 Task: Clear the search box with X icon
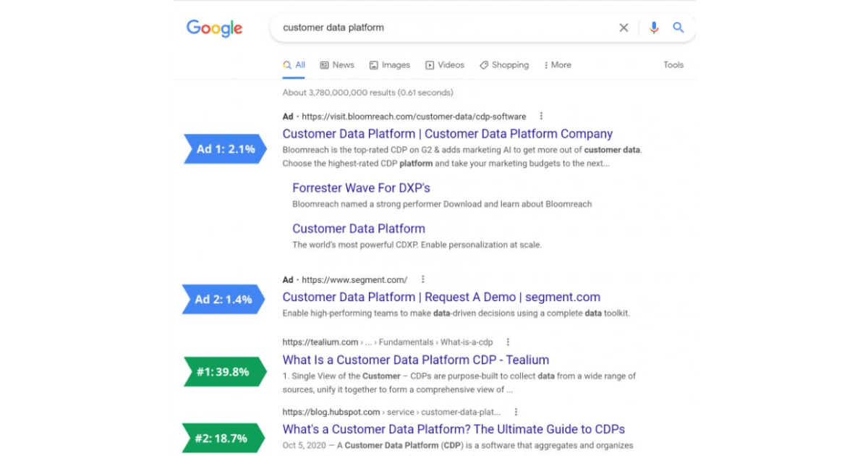[624, 28]
